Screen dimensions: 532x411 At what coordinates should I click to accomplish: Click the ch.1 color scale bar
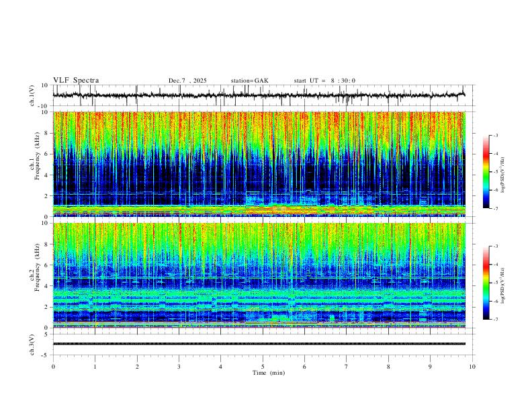[x=486, y=172]
